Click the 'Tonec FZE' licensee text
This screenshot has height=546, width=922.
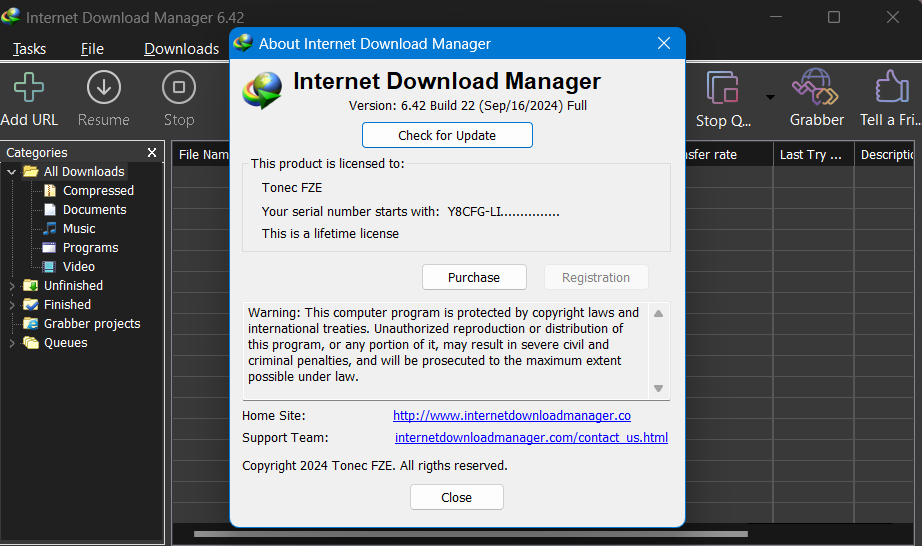[x=292, y=187]
